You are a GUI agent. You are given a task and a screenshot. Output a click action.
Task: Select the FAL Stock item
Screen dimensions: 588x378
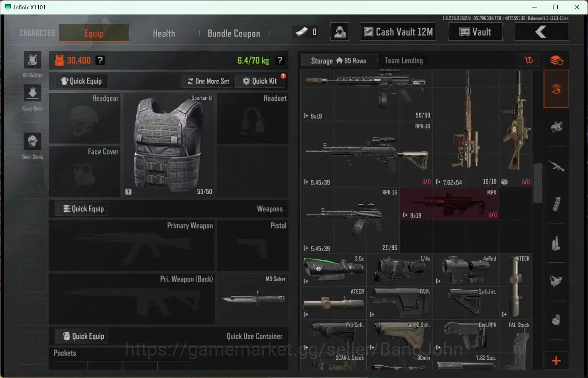515,345
